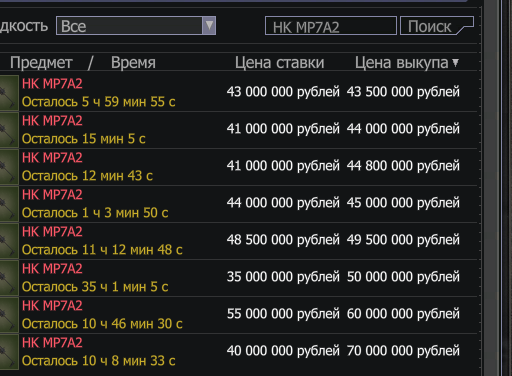512x376 pixels.
Task: Click item icon of 45 000 000 buyout listing
Action: 9,203
